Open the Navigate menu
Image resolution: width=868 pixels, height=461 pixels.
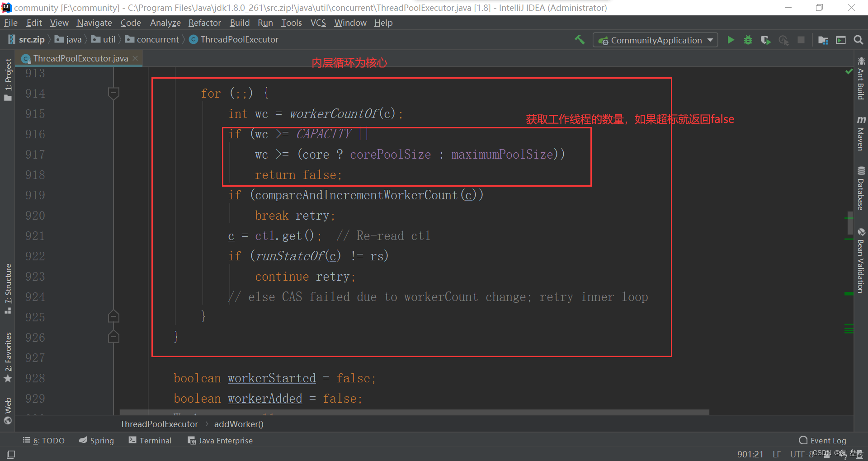(x=94, y=23)
